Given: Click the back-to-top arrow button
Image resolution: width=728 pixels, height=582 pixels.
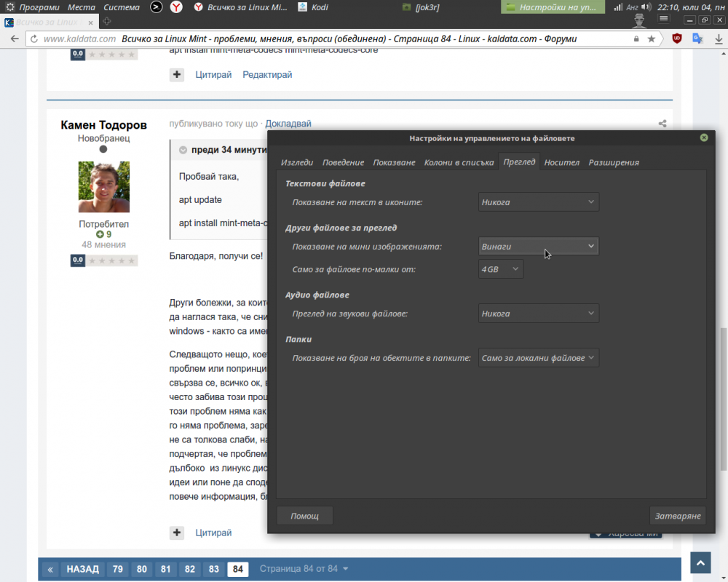Looking at the screenshot, I should [700, 563].
